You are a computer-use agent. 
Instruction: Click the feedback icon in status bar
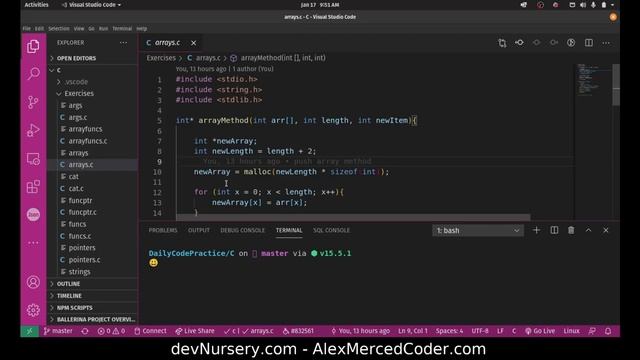coord(592,331)
